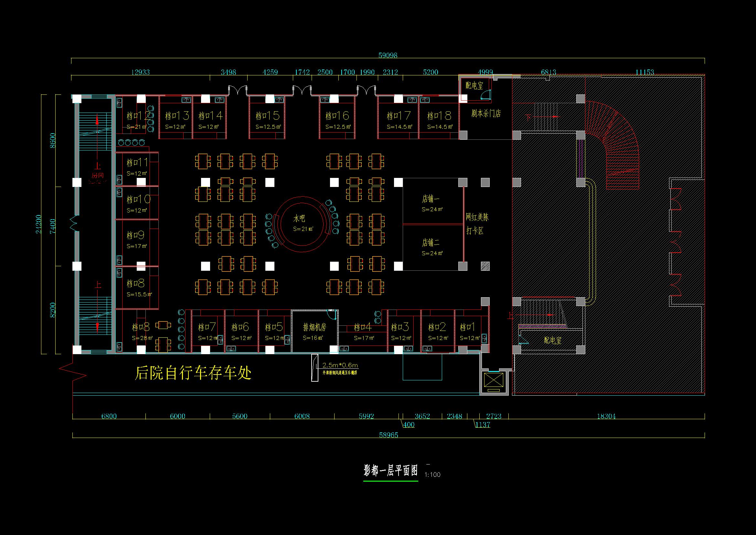The height and width of the screenshot is (535, 756).
Task: Click the 档口13 stall label
Action: click(x=177, y=115)
